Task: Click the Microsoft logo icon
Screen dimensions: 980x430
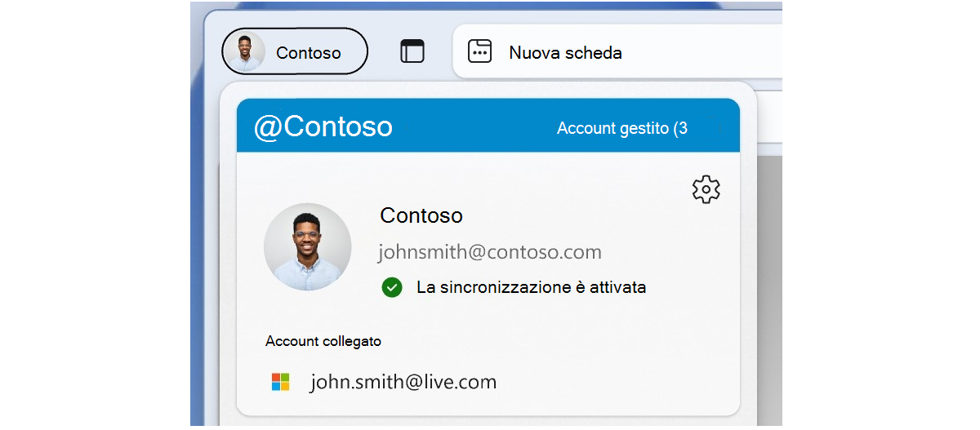Action: pyautogui.click(x=281, y=382)
